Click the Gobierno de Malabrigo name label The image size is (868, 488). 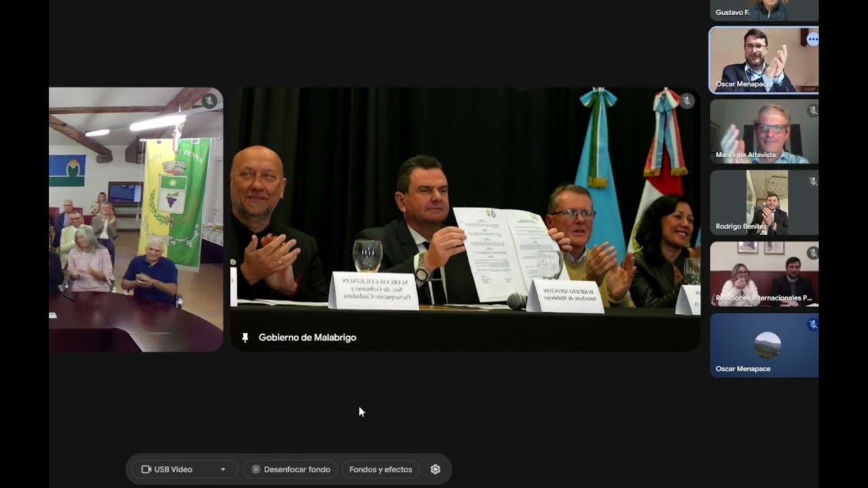tap(307, 337)
